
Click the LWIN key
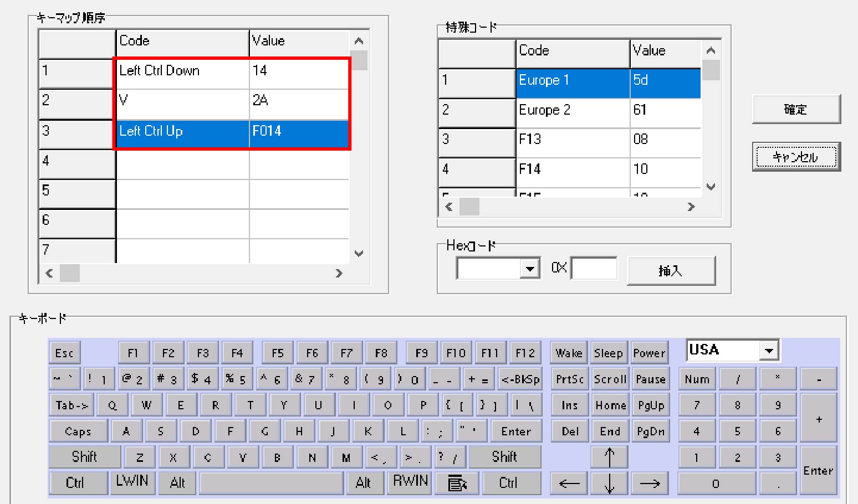tap(132, 482)
